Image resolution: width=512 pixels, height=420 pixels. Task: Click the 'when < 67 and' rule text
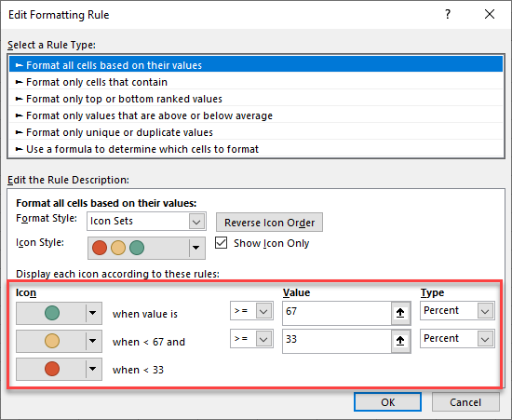click(149, 342)
